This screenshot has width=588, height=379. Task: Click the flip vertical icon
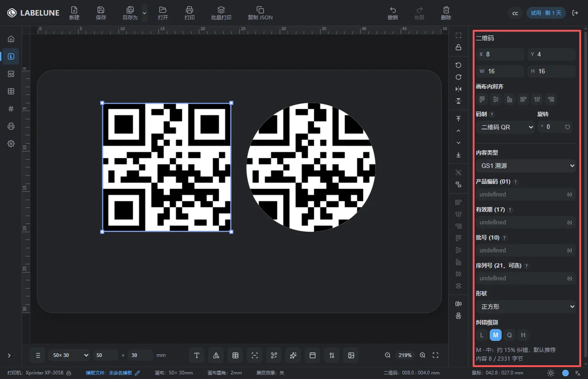coord(458,101)
